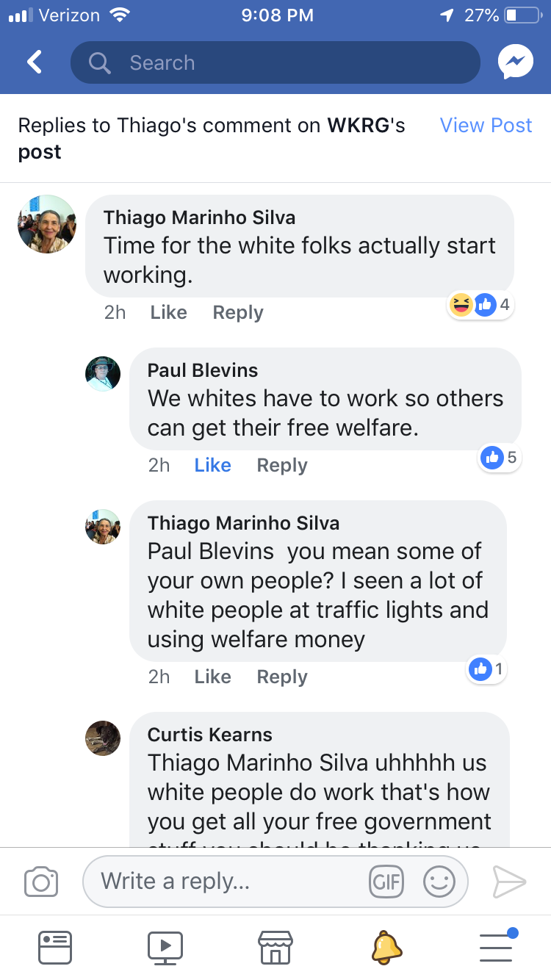Like Thiago's first comment
Viewport: 551px width, 980px height.
pyautogui.click(x=168, y=312)
